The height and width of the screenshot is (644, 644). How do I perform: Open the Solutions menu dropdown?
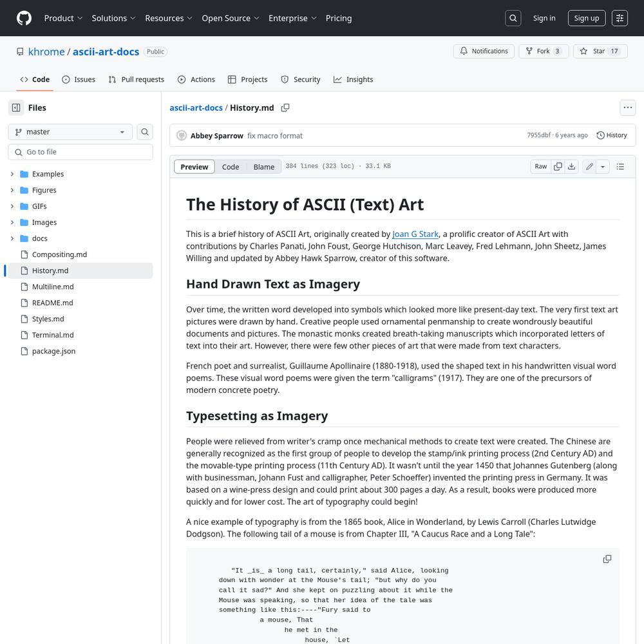click(114, 18)
